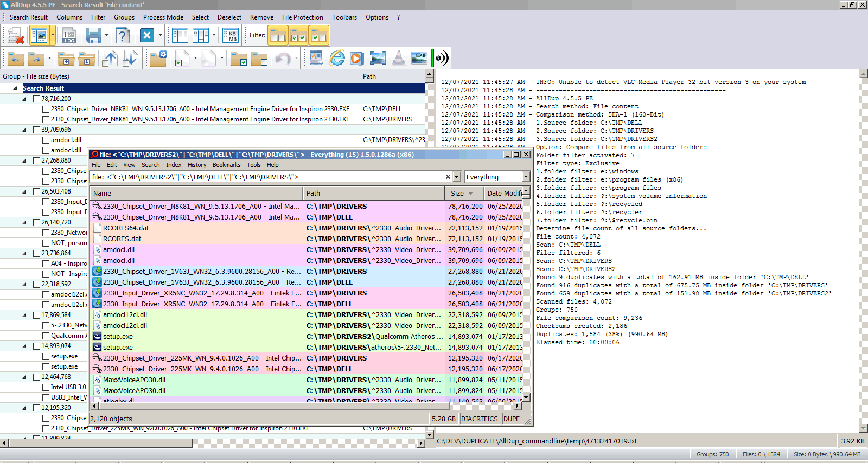Collapse the 27,268,880 group
Screen dimensions: 868x463
[24, 161]
